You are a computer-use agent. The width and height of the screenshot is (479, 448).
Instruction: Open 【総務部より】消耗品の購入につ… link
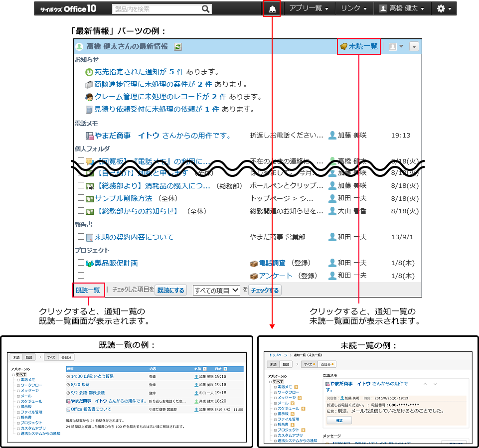153,186
